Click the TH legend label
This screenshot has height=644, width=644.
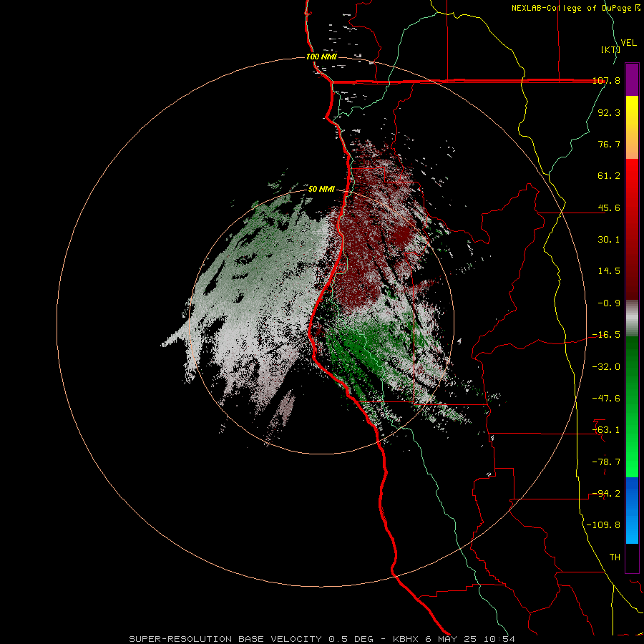[615, 557]
